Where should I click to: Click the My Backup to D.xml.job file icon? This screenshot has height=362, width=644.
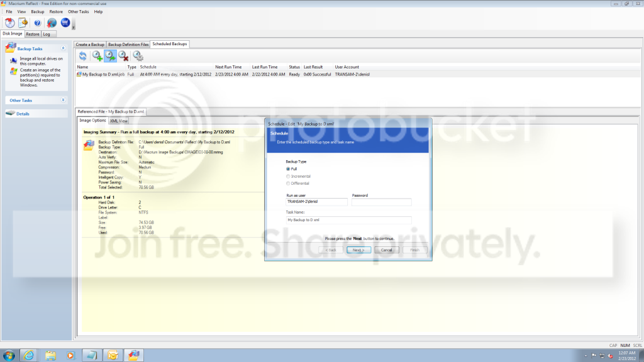[79, 74]
